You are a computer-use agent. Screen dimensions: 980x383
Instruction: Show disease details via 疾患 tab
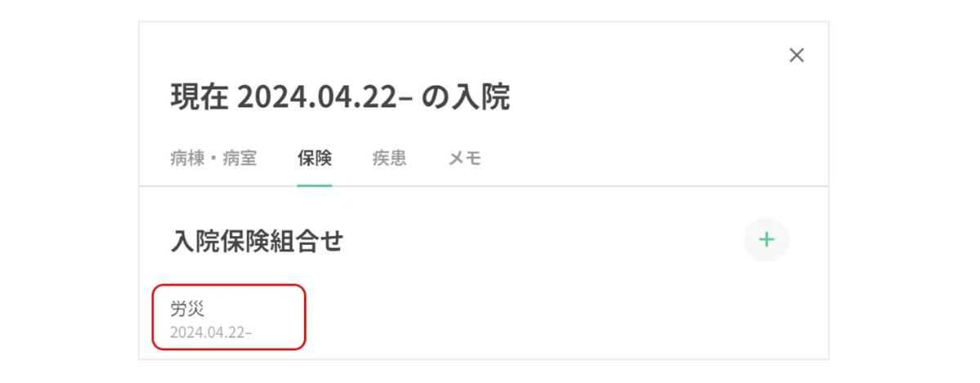[389, 158]
